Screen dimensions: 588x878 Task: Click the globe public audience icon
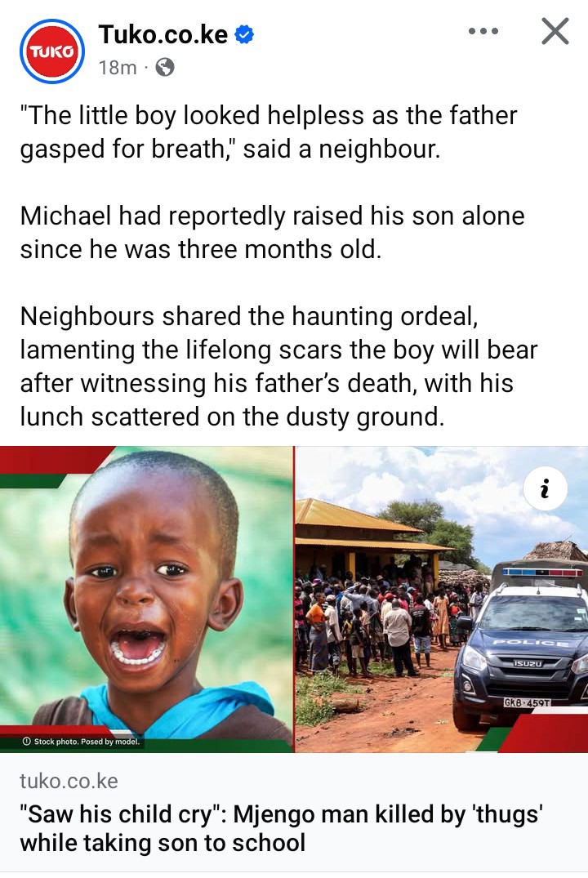165,68
